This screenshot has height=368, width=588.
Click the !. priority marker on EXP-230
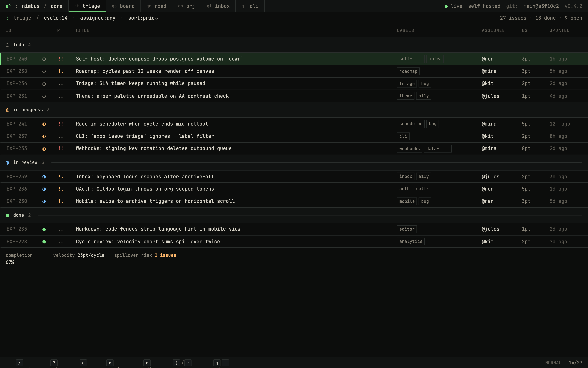(x=61, y=201)
